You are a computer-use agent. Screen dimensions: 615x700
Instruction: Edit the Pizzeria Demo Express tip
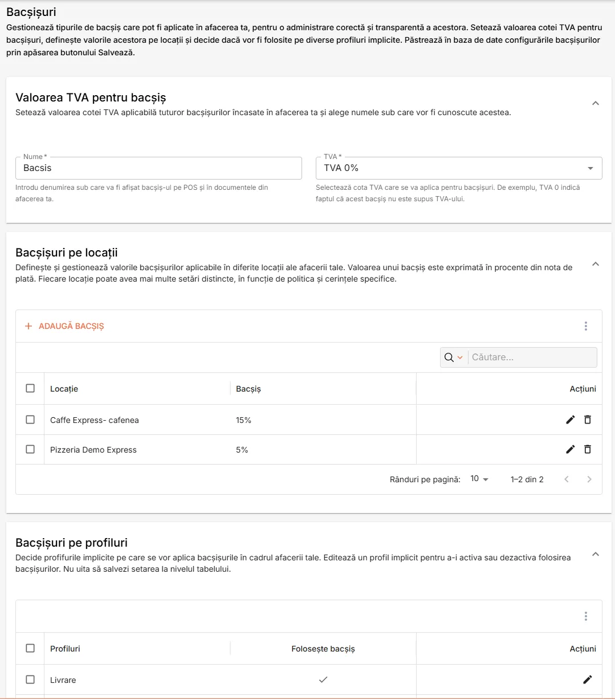coord(570,449)
